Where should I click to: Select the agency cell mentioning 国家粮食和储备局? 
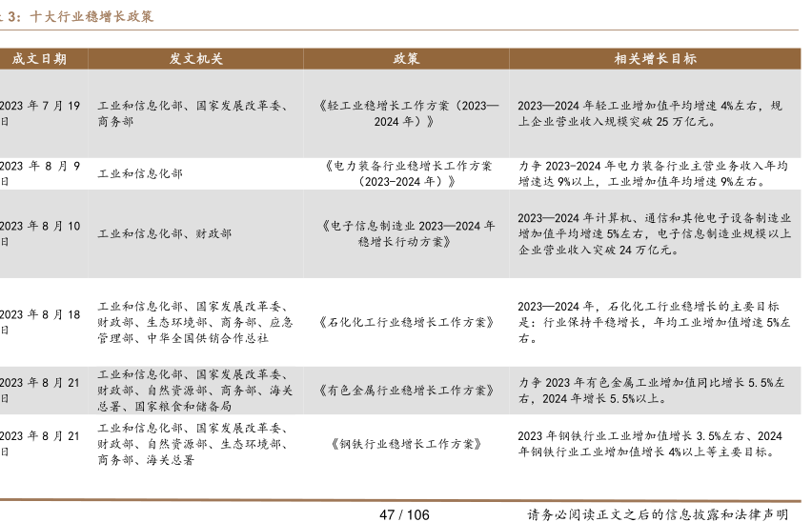point(195,390)
